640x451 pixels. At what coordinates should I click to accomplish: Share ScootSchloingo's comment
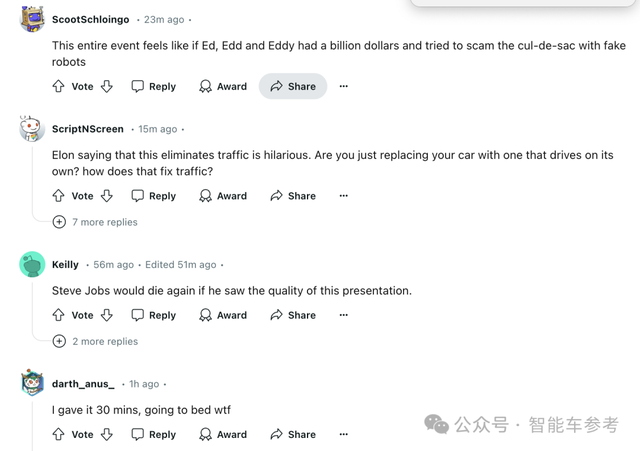292,87
